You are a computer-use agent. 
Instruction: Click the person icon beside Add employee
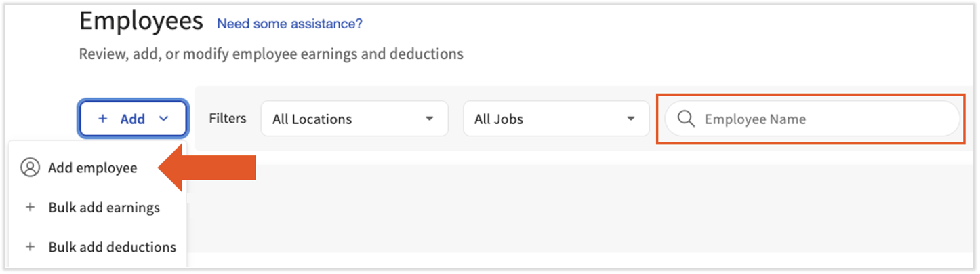pyautogui.click(x=30, y=168)
